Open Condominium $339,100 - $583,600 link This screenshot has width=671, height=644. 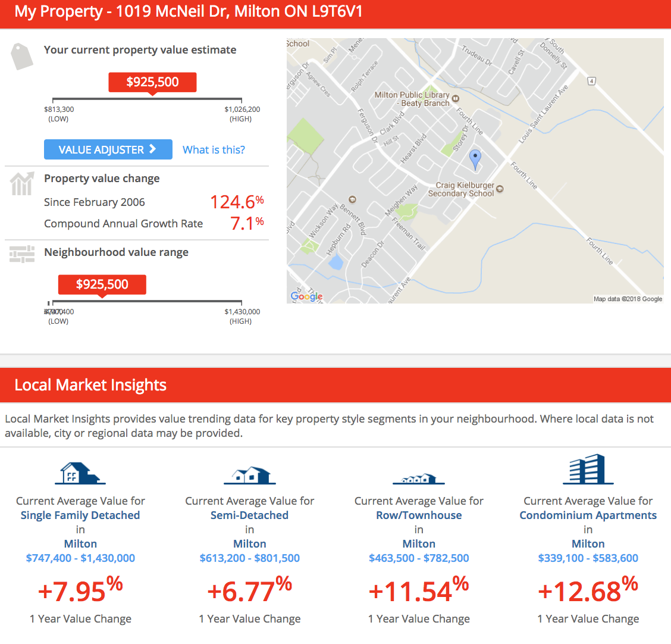click(588, 558)
